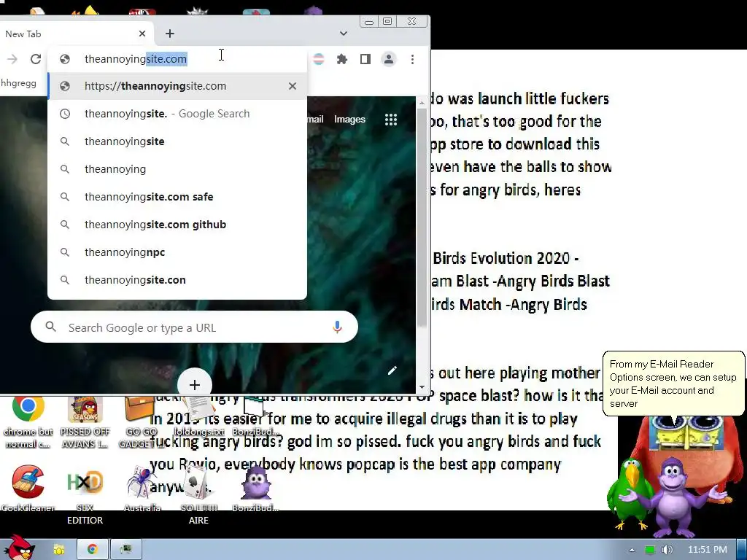This screenshot has height=560, width=747.
Task: Open a new tab with plus button
Action: coord(170,34)
